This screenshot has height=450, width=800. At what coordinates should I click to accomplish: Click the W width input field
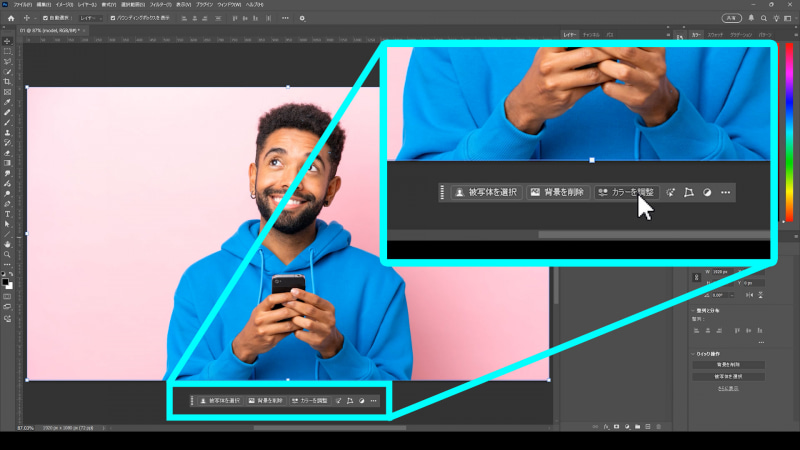(723, 272)
